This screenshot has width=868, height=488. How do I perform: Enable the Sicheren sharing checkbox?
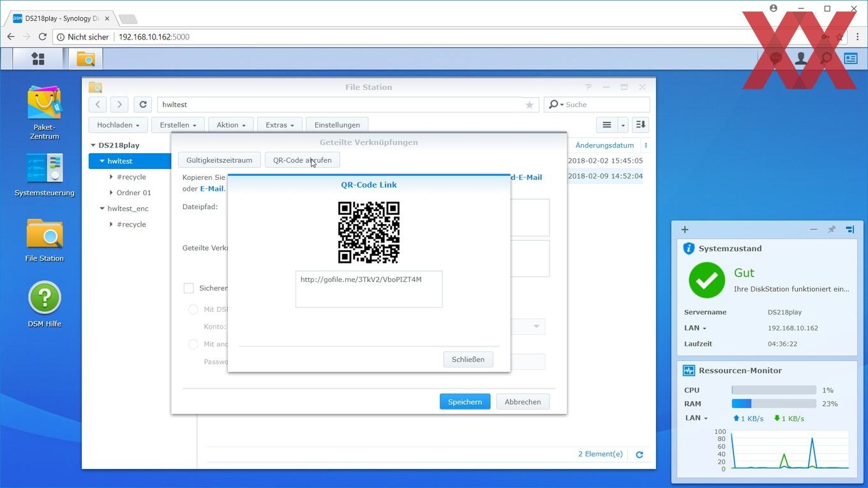pyautogui.click(x=189, y=288)
